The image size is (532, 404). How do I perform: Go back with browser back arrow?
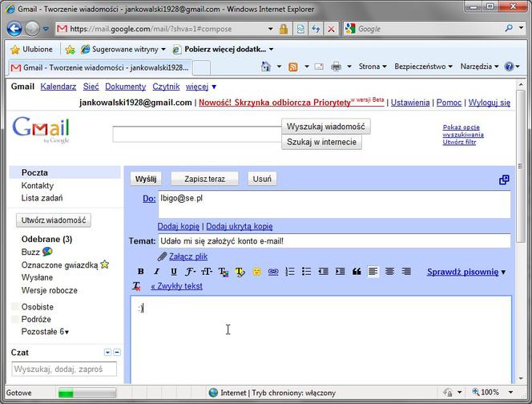click(x=14, y=29)
